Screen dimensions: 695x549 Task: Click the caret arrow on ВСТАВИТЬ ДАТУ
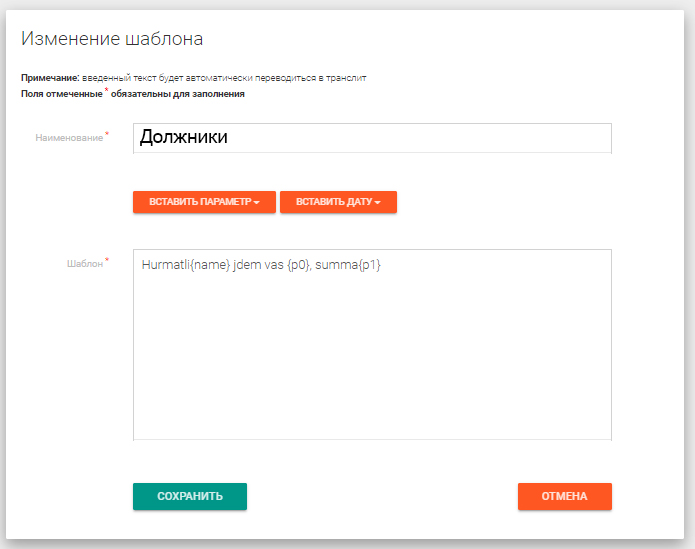point(378,203)
